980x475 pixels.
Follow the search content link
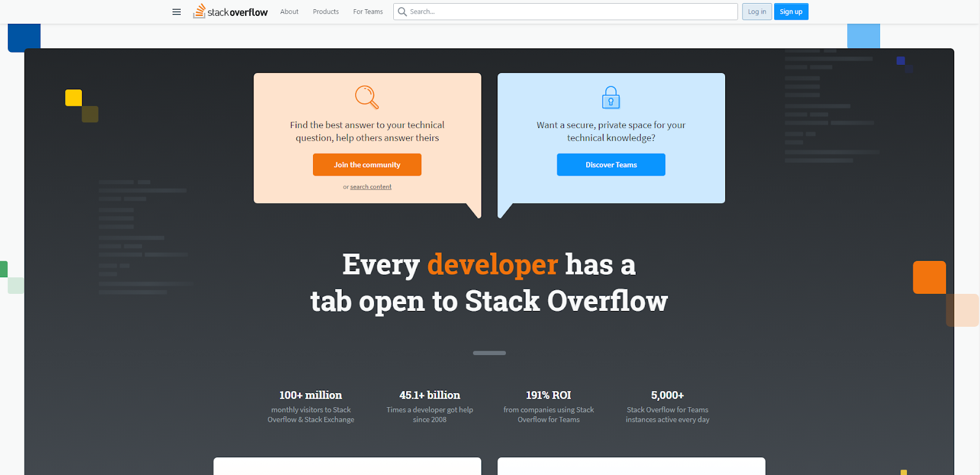pyautogui.click(x=371, y=187)
